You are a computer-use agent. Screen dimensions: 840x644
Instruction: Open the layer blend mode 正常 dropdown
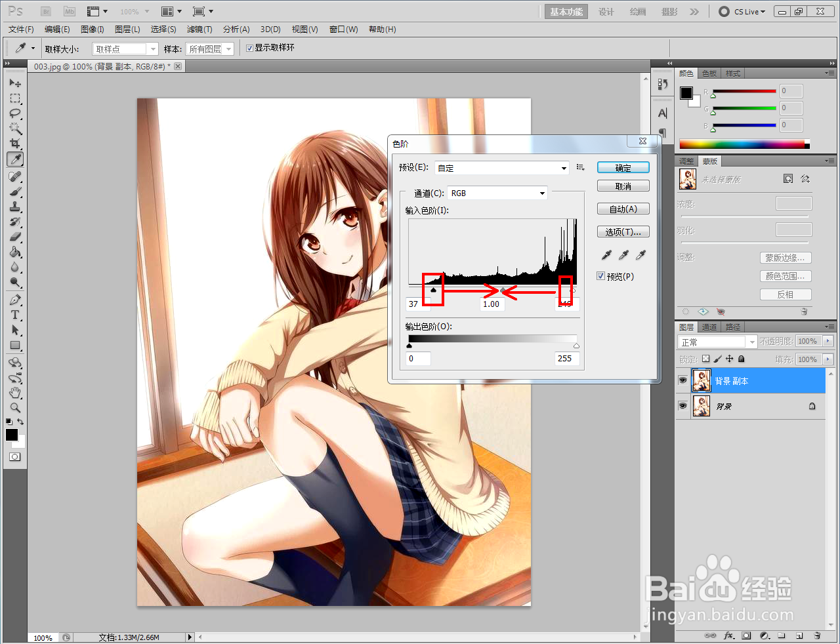tap(717, 342)
